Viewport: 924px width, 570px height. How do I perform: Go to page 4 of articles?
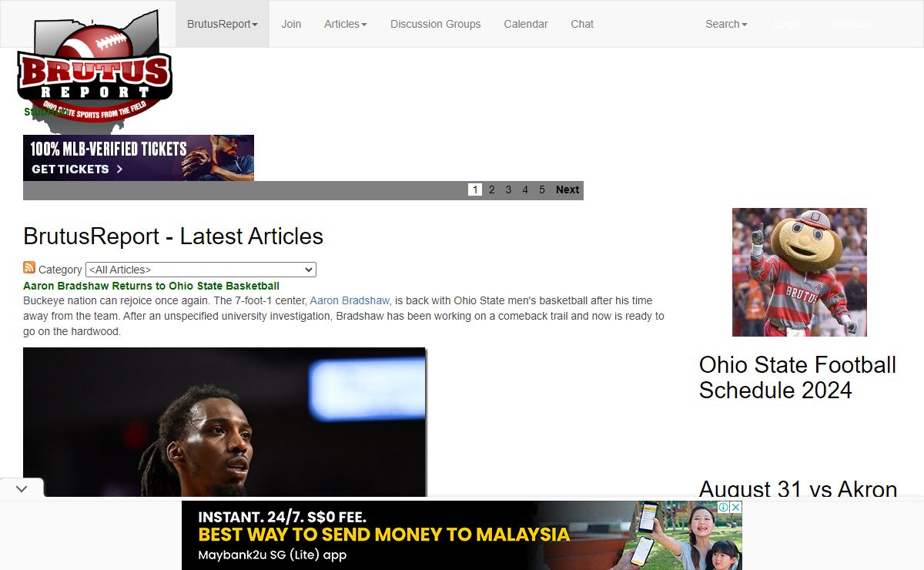tap(525, 189)
